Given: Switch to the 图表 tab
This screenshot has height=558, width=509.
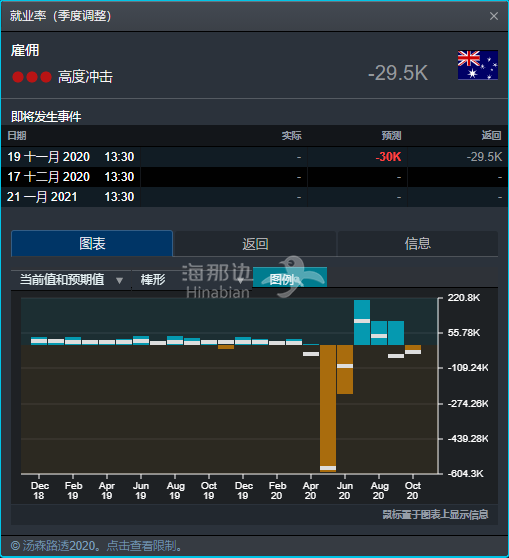Looking at the screenshot, I should pyautogui.click(x=92, y=244).
